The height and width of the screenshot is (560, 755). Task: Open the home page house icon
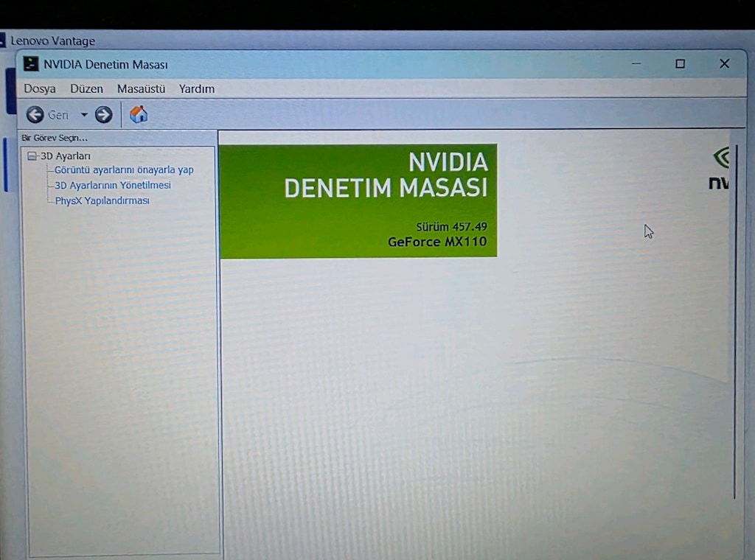pos(139,114)
